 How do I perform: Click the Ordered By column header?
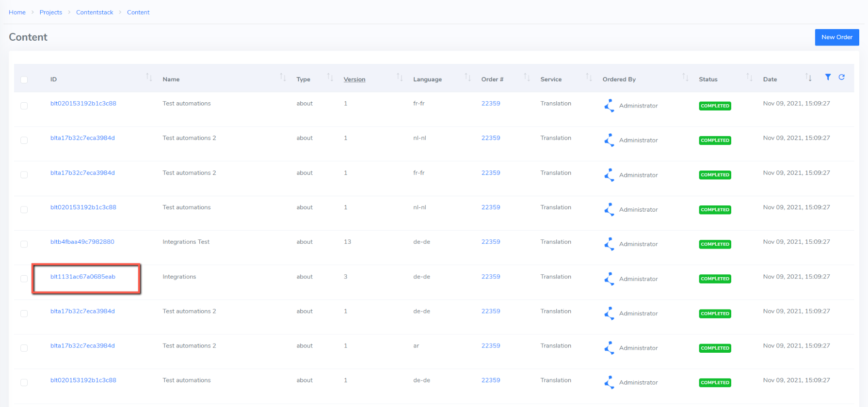point(619,79)
